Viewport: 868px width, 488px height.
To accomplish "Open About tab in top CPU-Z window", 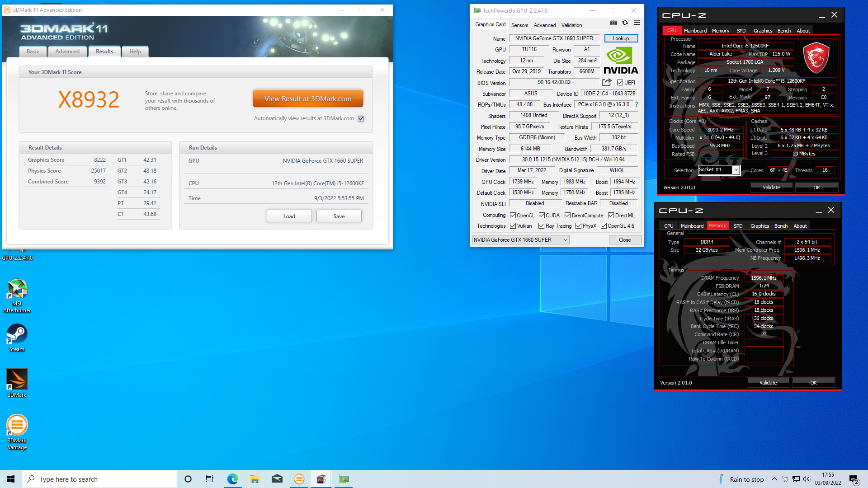I will click(x=803, y=31).
